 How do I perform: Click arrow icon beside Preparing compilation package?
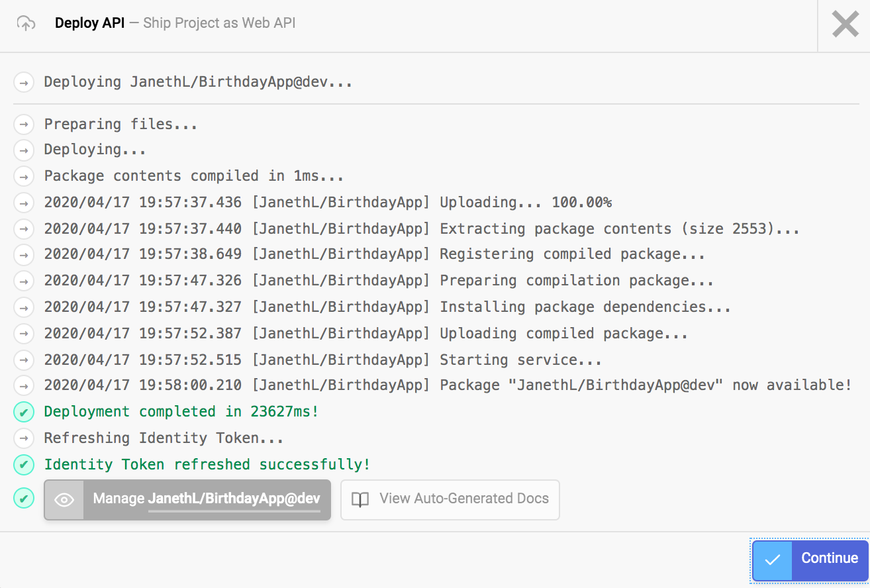coord(24,281)
